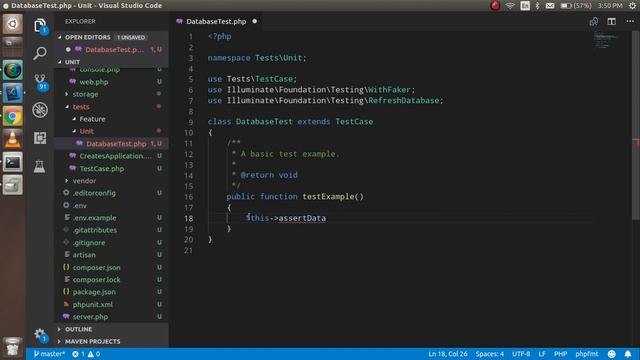Open the editor More Actions menu
Viewport: 640px width, 360px height.
point(630,21)
